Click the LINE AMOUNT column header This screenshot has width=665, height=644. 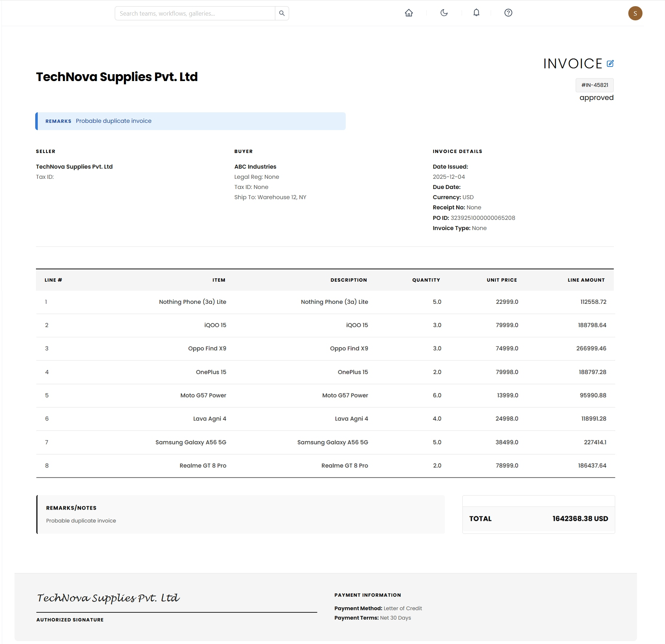tap(586, 280)
